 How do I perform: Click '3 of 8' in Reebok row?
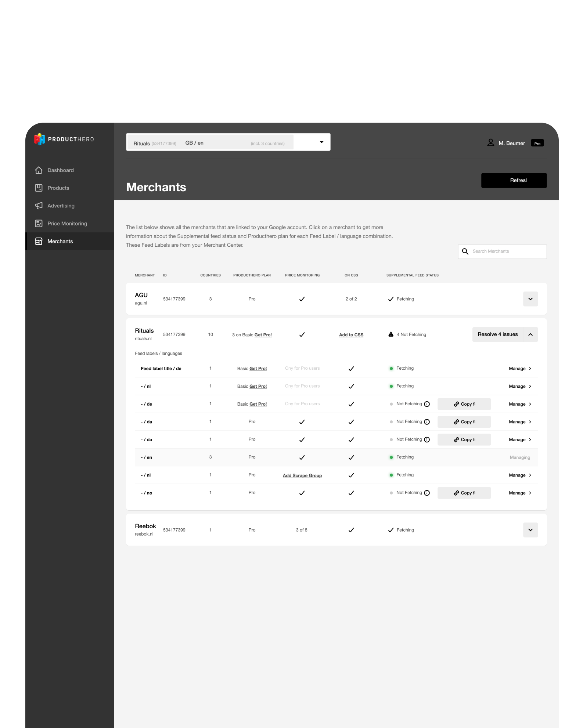(x=302, y=530)
